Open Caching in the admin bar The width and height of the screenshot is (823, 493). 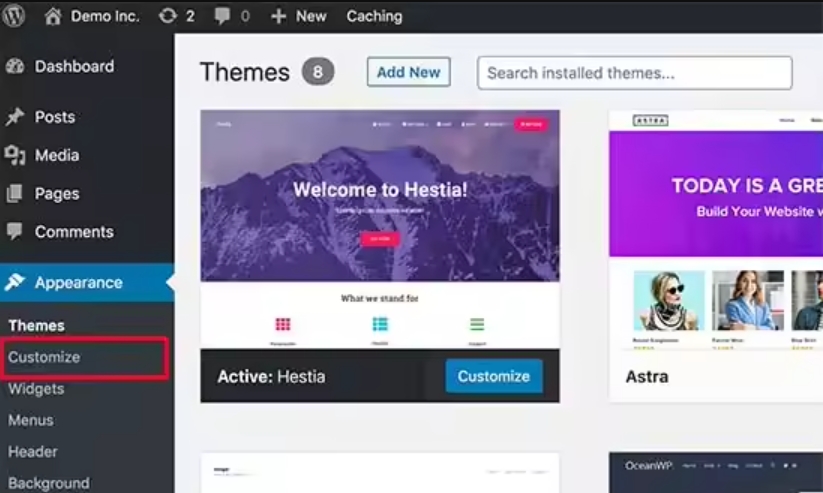(x=374, y=16)
